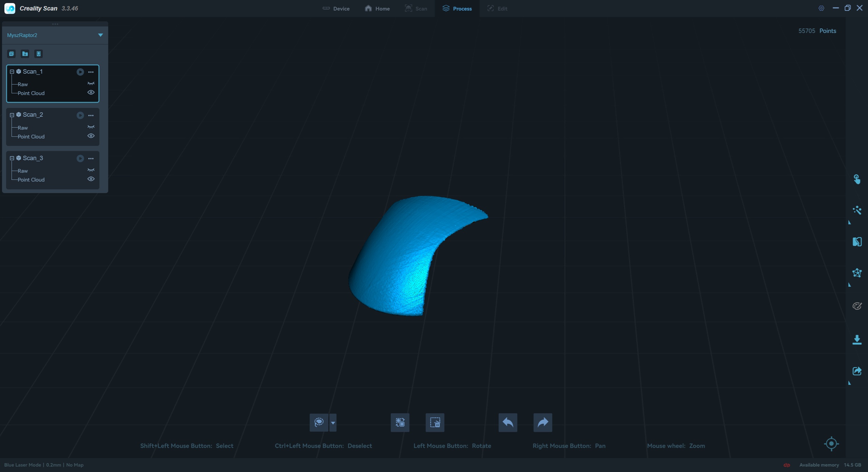Open the MyszRaptor2 project dropdown
Image resolution: width=868 pixels, height=472 pixels.
[100, 35]
